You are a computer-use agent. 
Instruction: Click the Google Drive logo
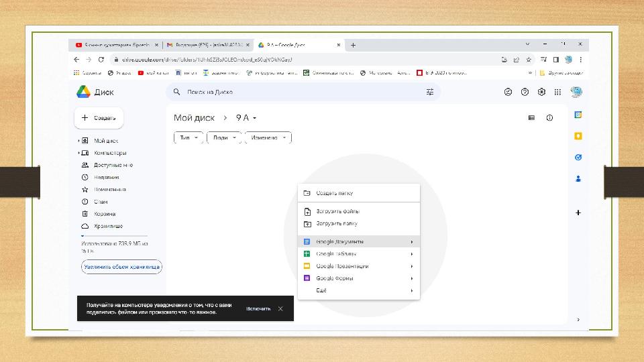click(x=83, y=92)
